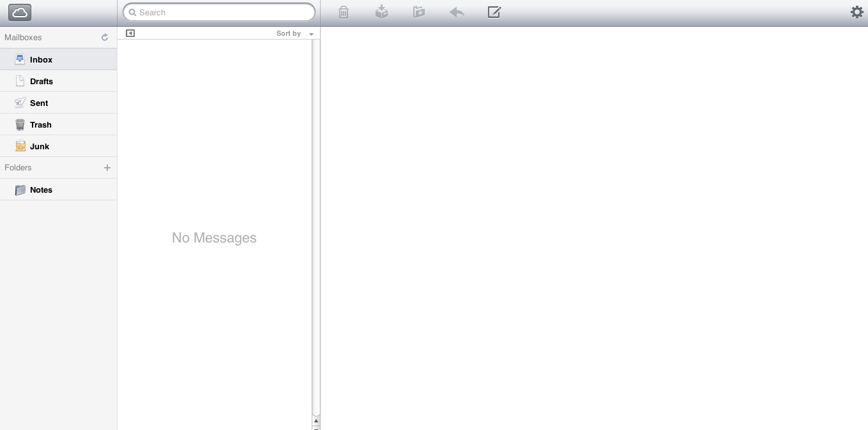Click the Drafts document icon
This screenshot has width=868, height=430.
point(20,81)
